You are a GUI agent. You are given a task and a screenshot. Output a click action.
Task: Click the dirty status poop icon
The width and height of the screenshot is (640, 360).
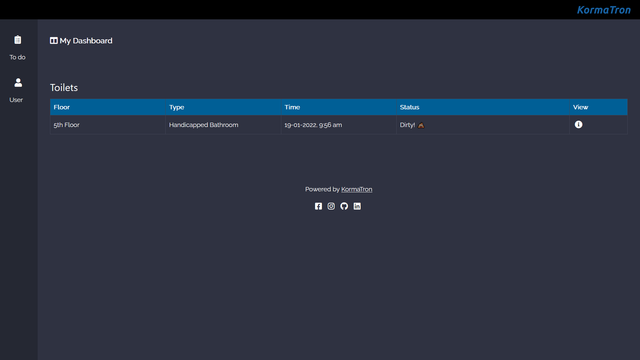pyautogui.click(x=421, y=125)
